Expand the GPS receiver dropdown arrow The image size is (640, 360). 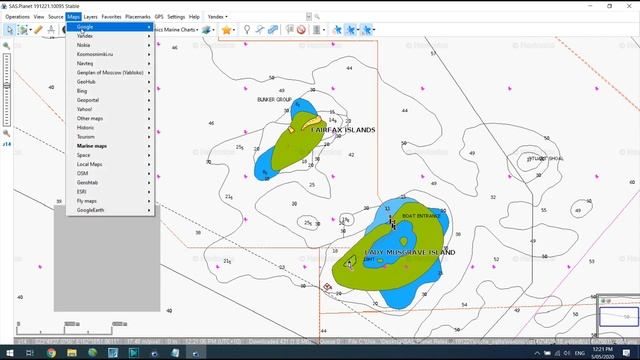pyautogui.click(x=324, y=30)
